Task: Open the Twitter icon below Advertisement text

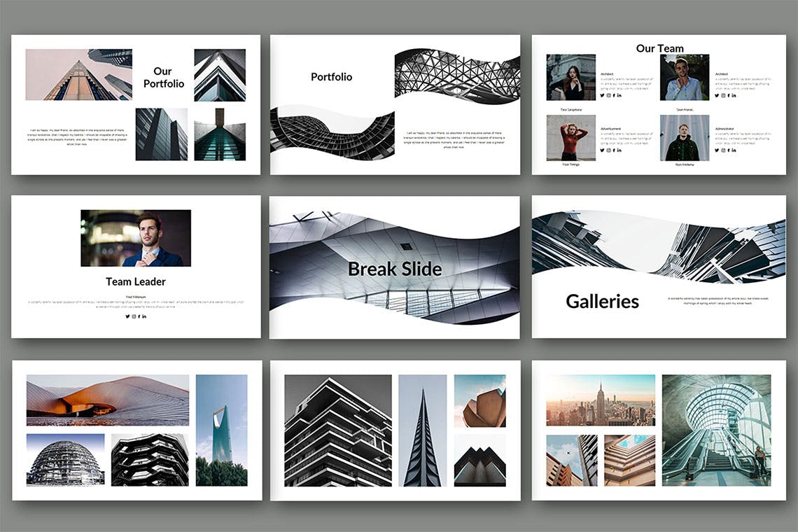Action: point(602,150)
